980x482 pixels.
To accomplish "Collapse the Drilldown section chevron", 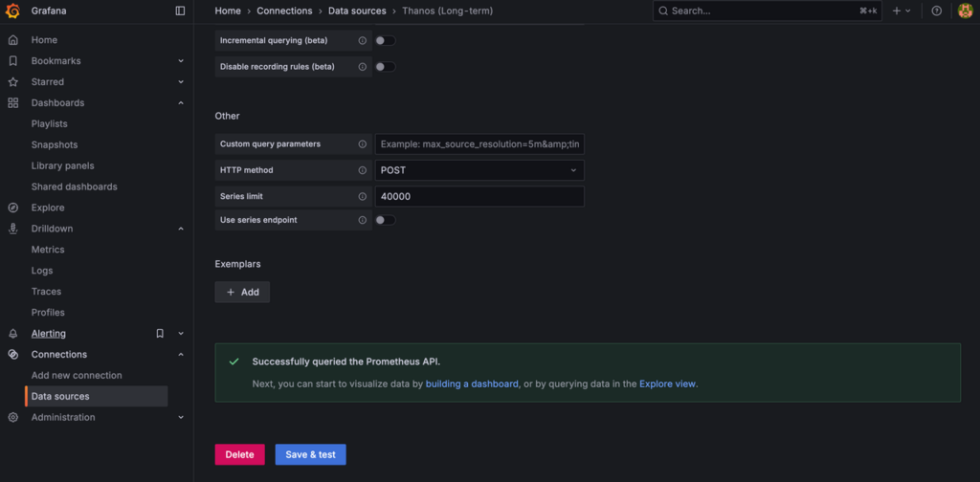I will [181, 230].
